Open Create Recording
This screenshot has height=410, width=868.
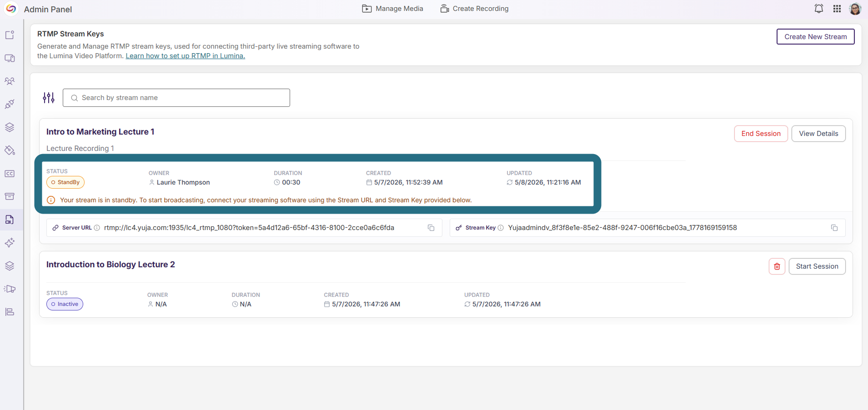coord(475,9)
